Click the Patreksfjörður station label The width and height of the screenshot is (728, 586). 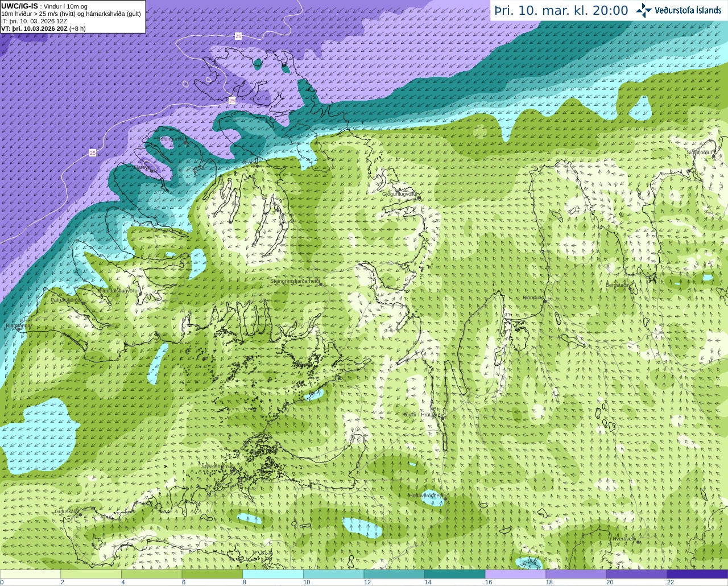67,299
